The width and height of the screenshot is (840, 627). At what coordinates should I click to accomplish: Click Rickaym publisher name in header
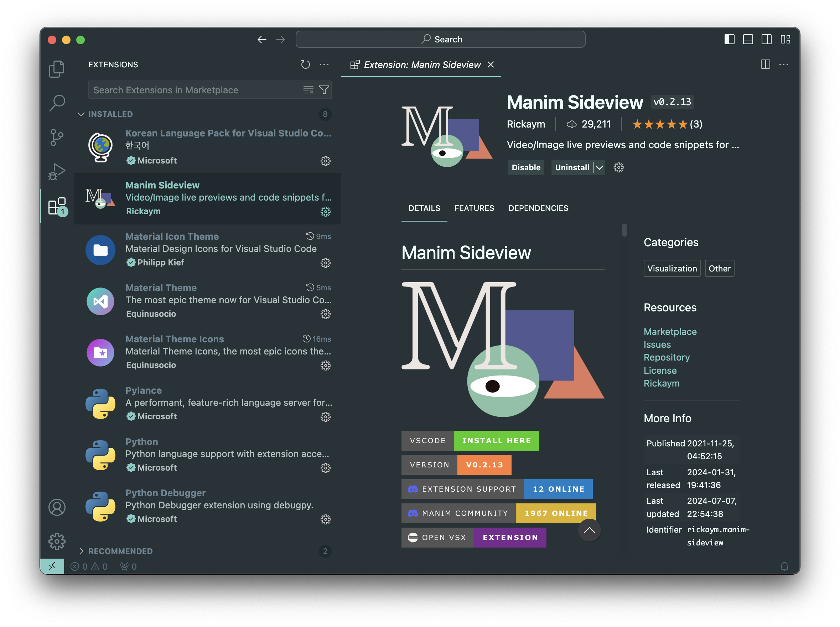526,124
